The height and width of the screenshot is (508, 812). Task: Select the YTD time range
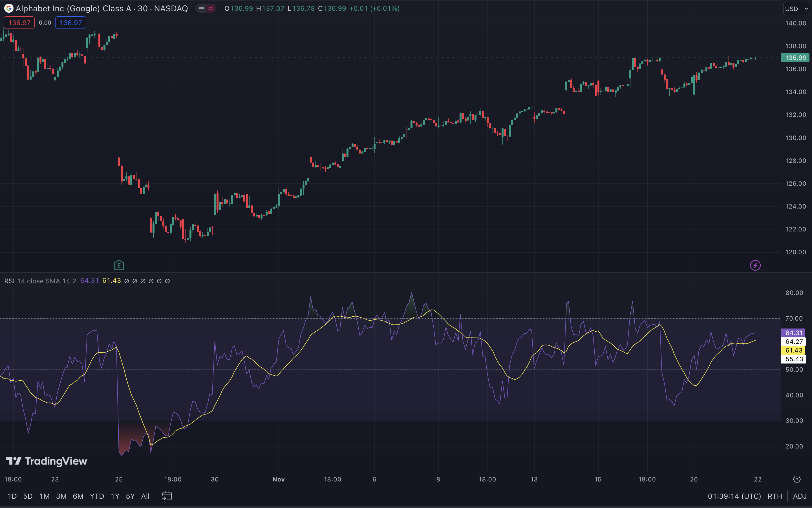pyautogui.click(x=97, y=496)
